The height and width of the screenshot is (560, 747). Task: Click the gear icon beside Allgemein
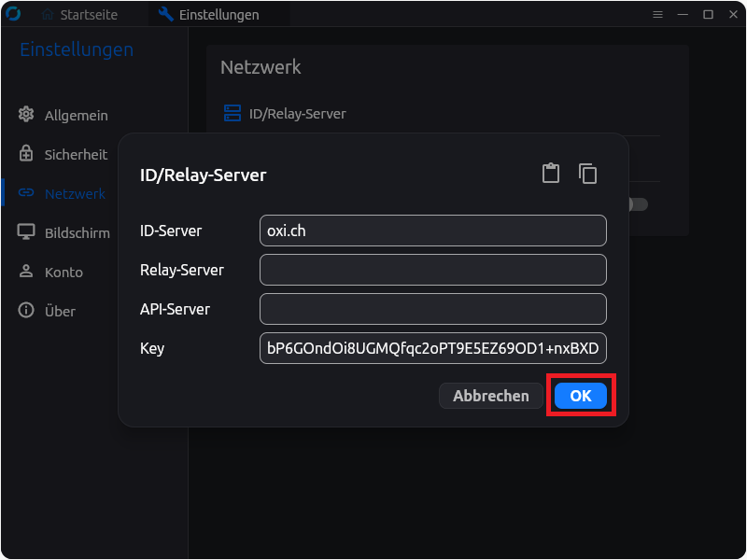26,115
